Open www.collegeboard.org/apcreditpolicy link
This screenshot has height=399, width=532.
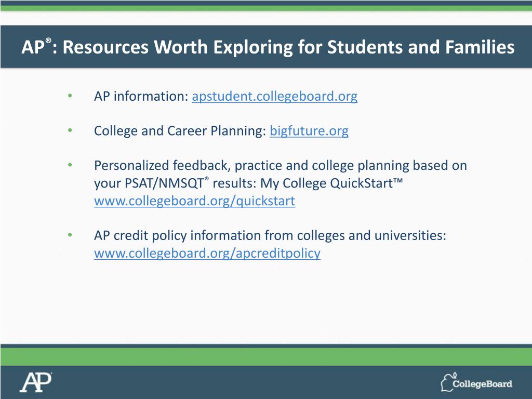207,253
